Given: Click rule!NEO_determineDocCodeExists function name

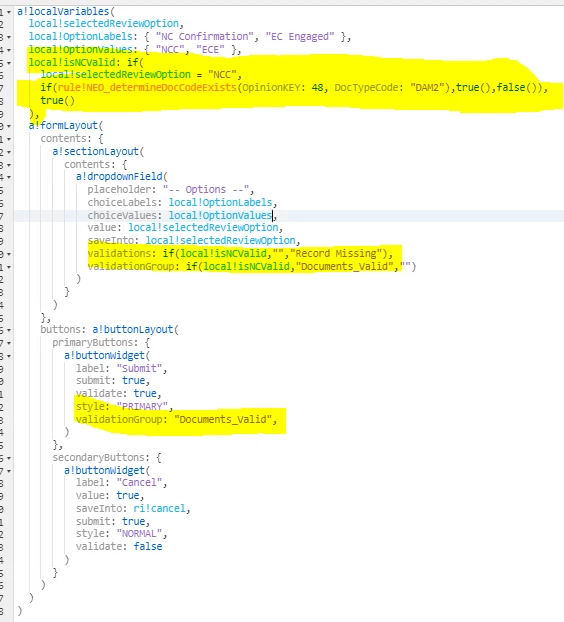Looking at the screenshot, I should 147,87.
